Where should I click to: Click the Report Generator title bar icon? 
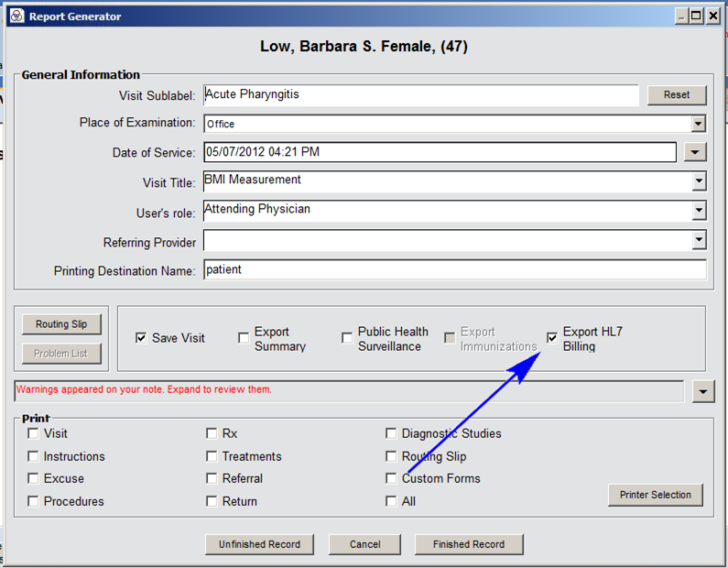pos(16,16)
